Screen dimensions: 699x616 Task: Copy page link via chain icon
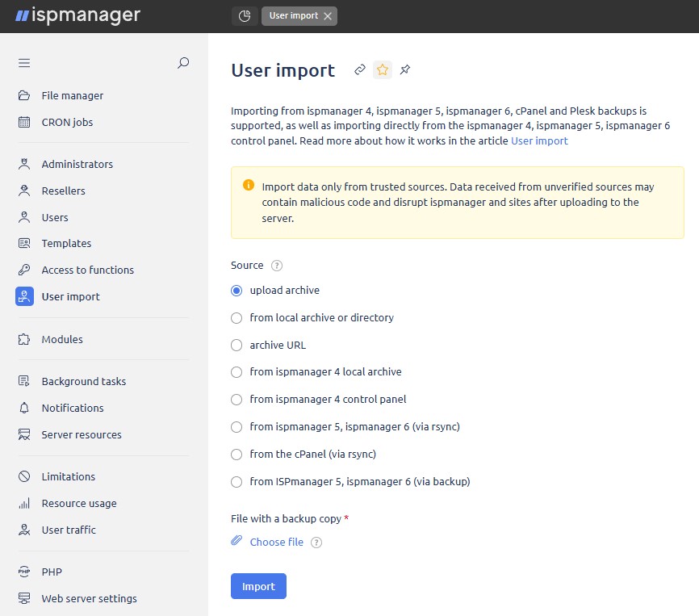[360, 70]
